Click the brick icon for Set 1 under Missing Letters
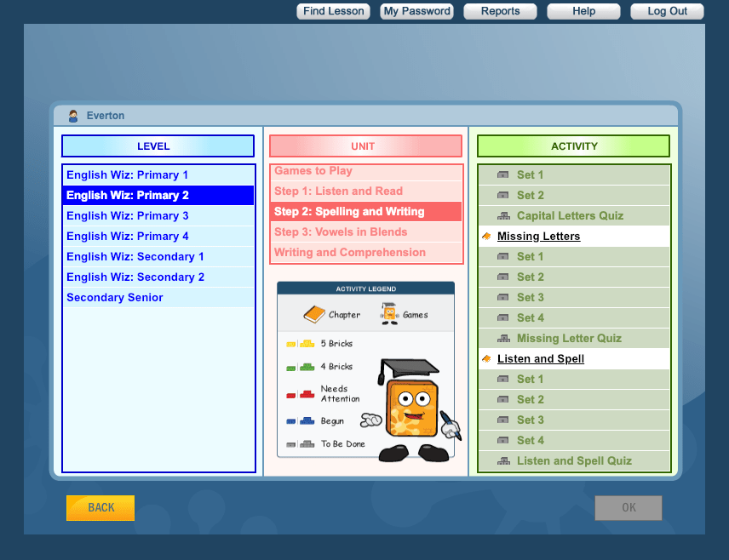Image resolution: width=729 pixels, height=560 pixels. (503, 256)
